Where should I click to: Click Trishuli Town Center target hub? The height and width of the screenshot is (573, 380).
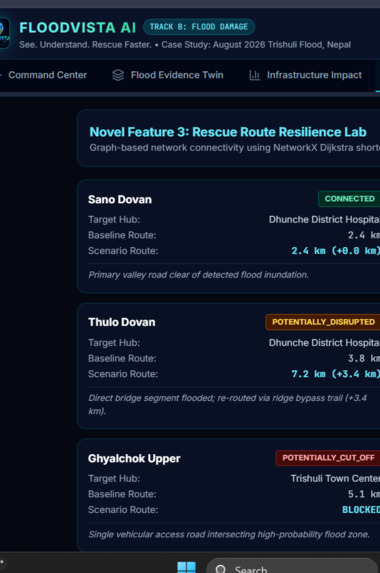[335, 478]
